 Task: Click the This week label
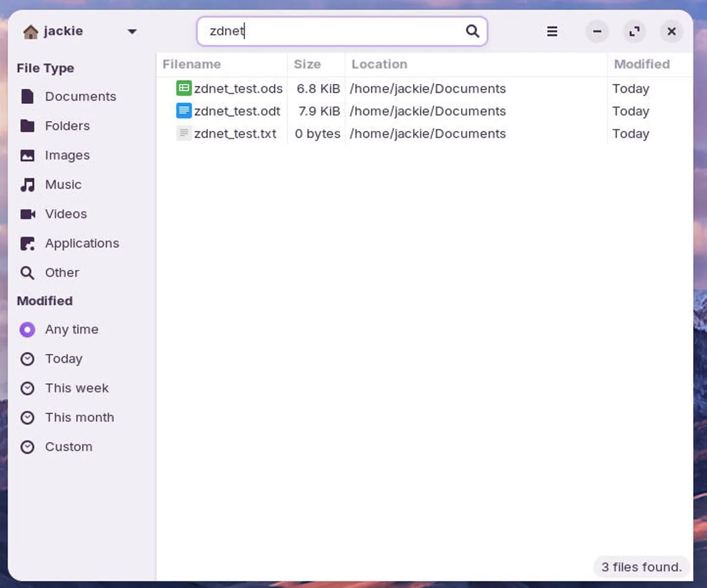coord(77,388)
